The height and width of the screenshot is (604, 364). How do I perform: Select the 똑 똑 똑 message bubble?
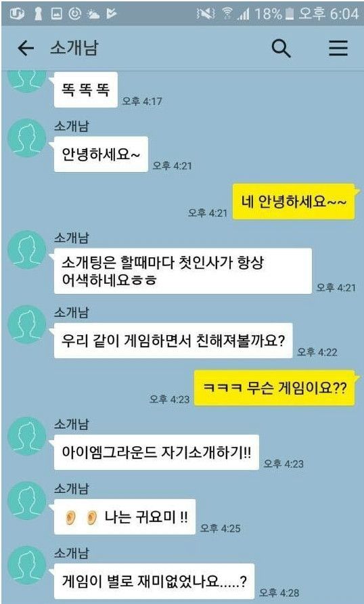pos(85,90)
